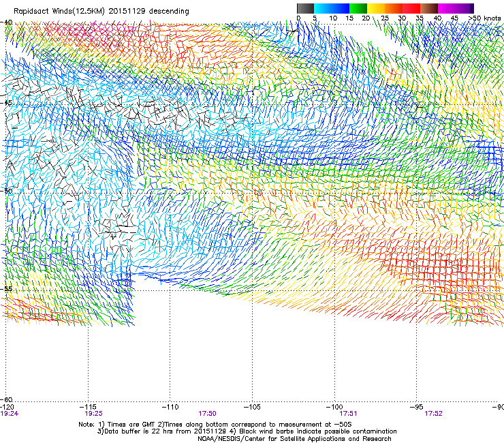Click the '-55' latitude axis label
The width and height of the screenshot is (504, 443).
[x=6, y=288]
